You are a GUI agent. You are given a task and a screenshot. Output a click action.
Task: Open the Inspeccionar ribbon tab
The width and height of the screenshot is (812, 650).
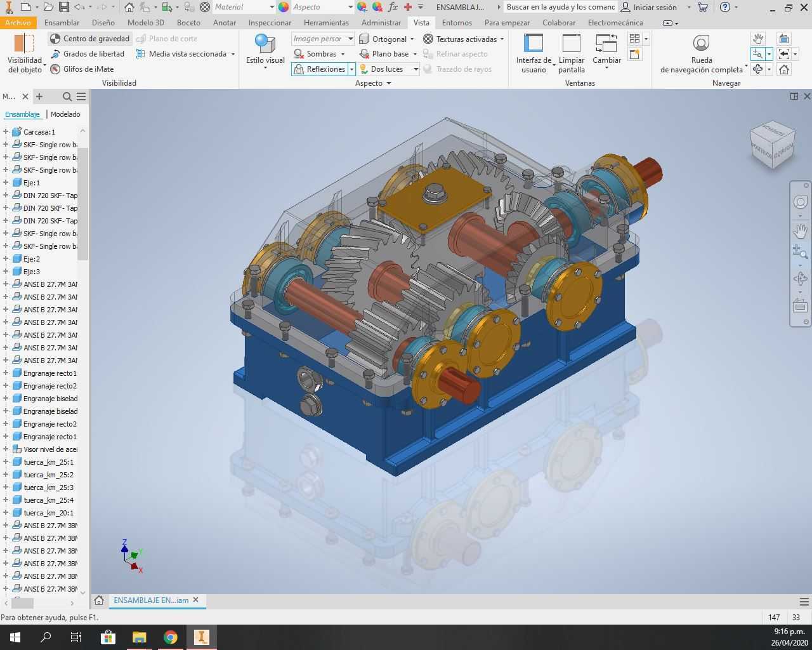(x=270, y=22)
